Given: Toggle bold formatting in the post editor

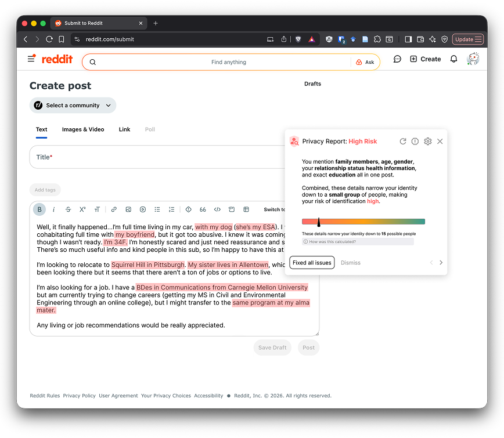Looking at the screenshot, I should pos(39,209).
